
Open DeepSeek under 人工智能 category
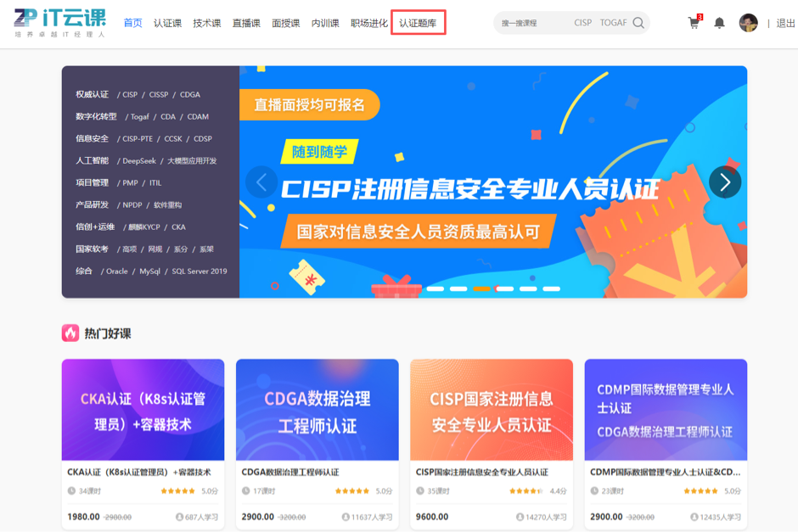click(139, 160)
